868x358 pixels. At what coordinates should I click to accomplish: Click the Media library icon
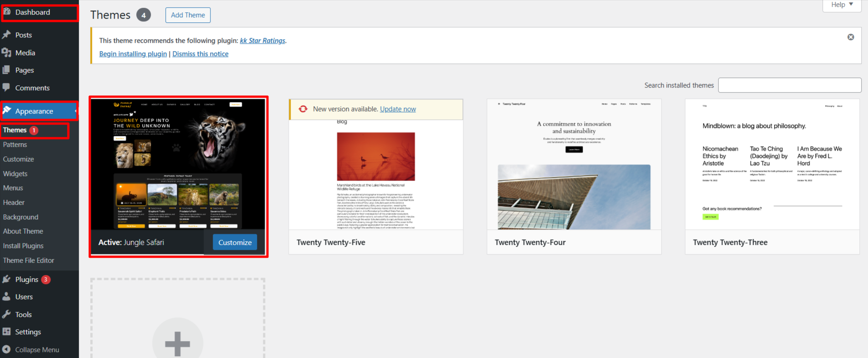tap(6, 52)
